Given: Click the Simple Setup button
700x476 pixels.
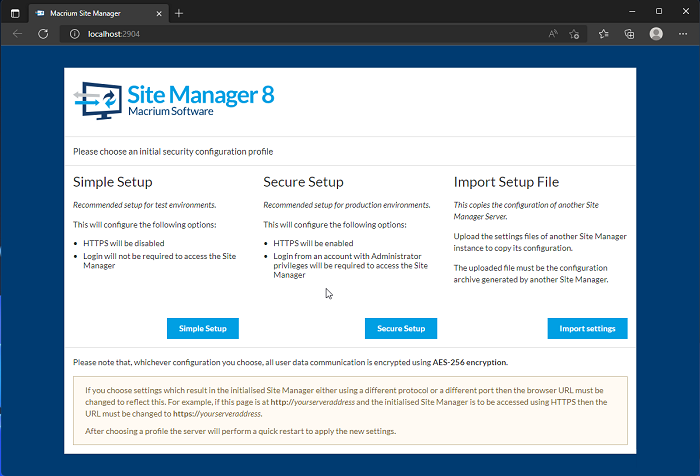Looking at the screenshot, I should coord(202,328).
